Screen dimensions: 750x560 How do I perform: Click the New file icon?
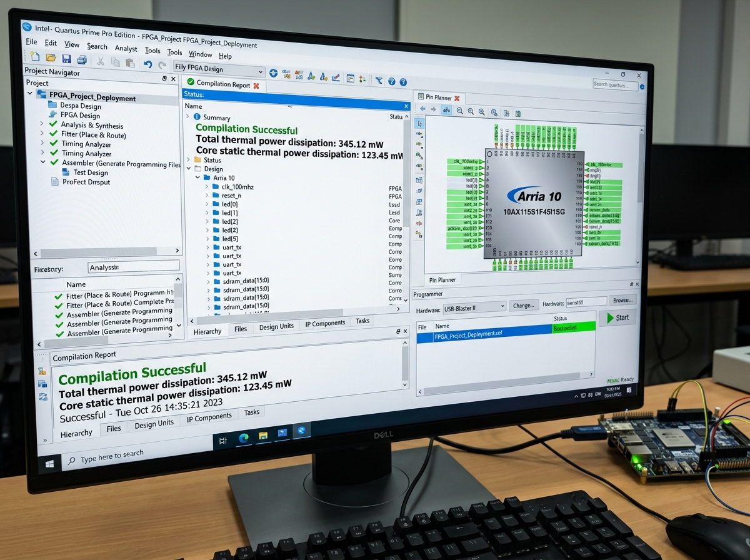coord(36,57)
